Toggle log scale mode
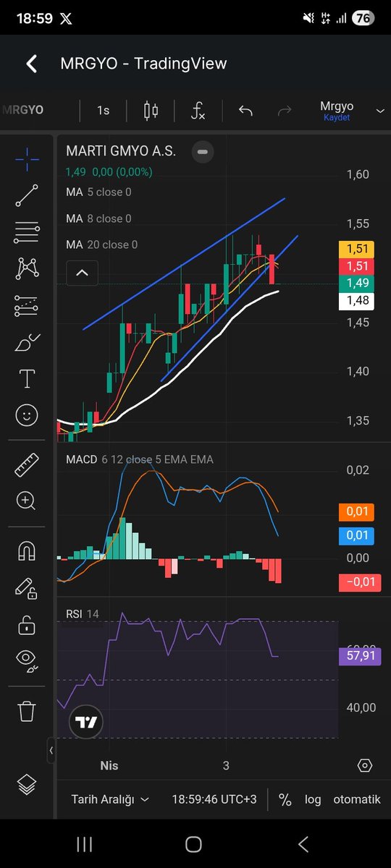The image size is (391, 868). (313, 799)
